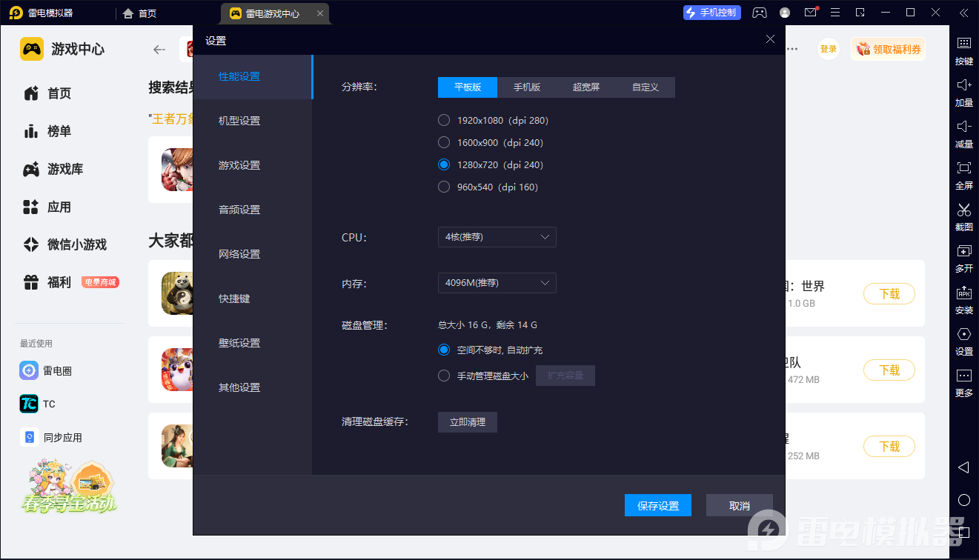Click the gamepad icon in title bar
979x560 pixels.
coord(760,13)
